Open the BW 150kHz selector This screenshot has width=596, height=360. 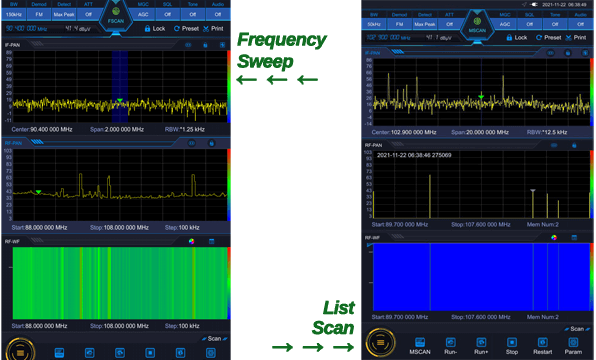pyautogui.click(x=14, y=14)
